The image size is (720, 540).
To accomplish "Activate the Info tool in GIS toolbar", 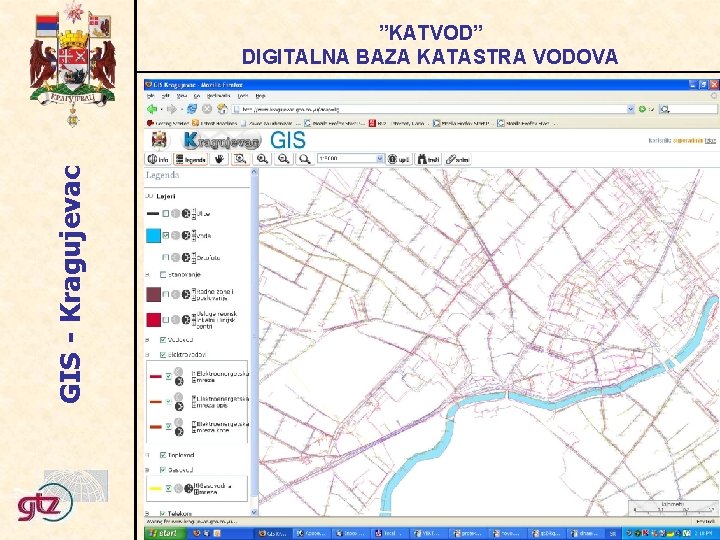I will pyautogui.click(x=158, y=159).
